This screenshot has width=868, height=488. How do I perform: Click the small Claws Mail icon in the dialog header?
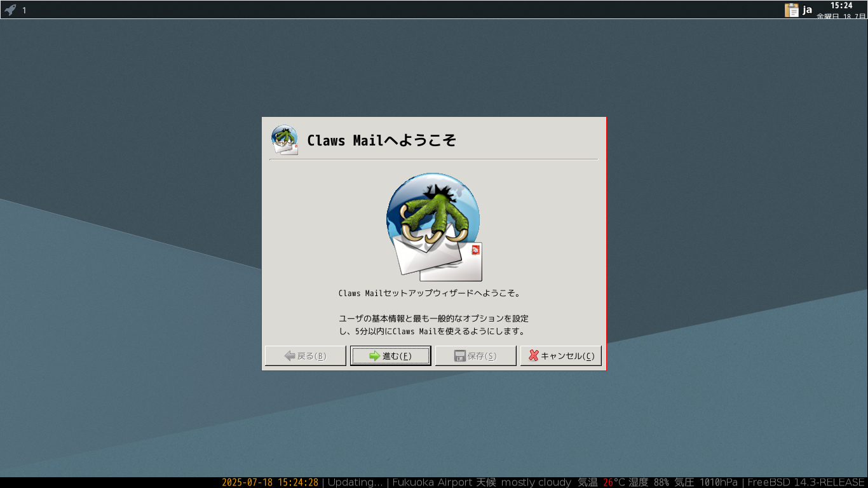click(285, 140)
